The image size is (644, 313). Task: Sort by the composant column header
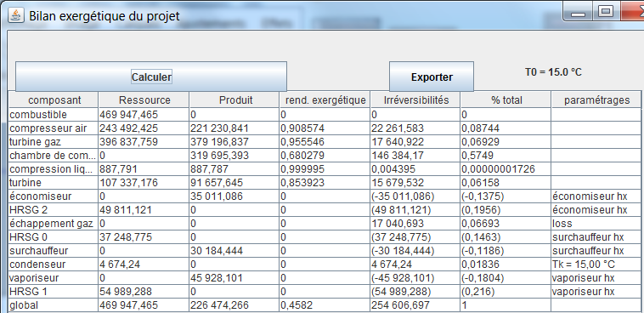(54, 100)
